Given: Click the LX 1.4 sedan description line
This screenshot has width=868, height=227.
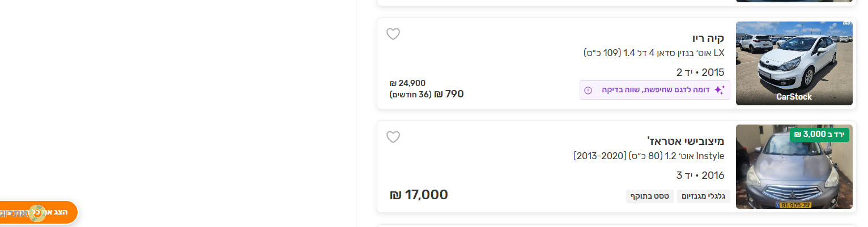Looking at the screenshot, I should (654, 53).
